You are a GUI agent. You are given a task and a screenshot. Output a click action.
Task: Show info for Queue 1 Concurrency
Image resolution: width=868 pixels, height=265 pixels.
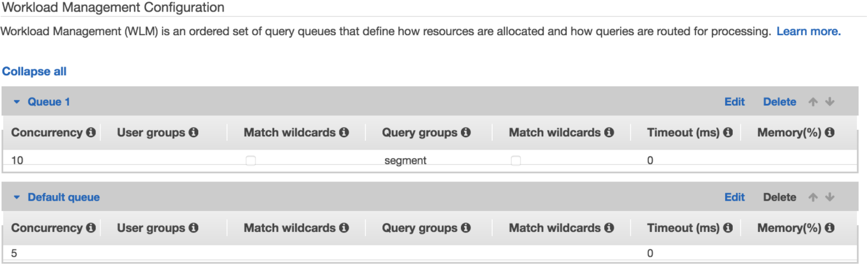pos(91,132)
